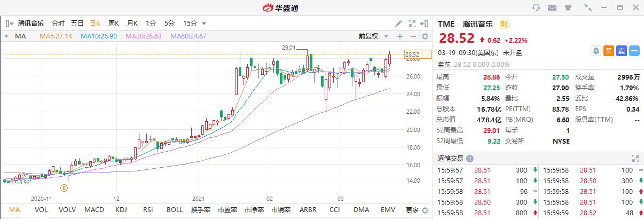The height and width of the screenshot is (219, 644).
Task: Expand chart to fullscreen
Action: coord(412,24)
